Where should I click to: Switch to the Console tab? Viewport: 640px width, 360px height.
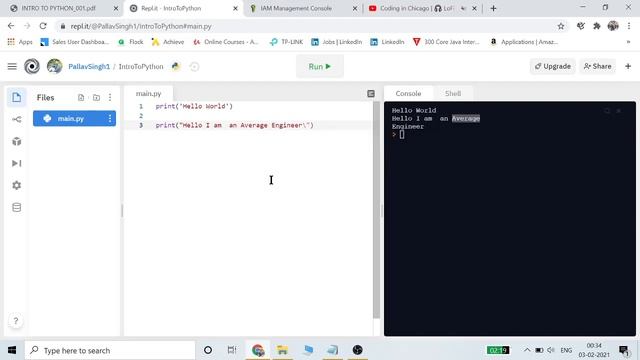point(408,93)
